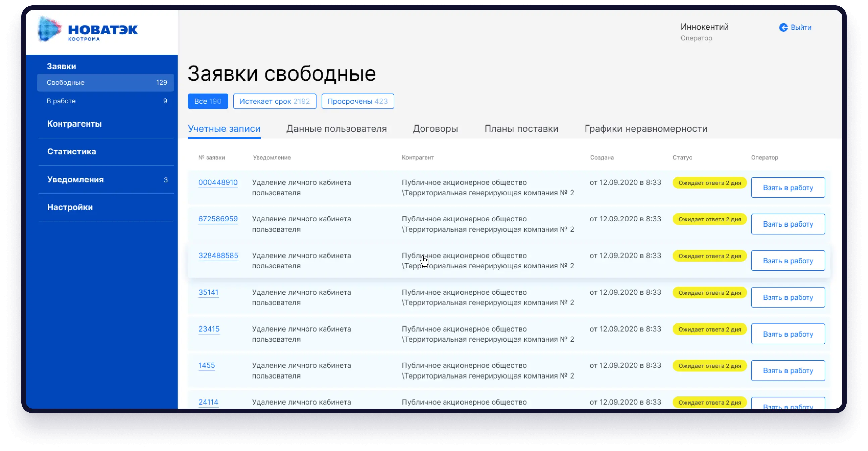Open request number 24114
This screenshot has width=868, height=451.
point(208,402)
